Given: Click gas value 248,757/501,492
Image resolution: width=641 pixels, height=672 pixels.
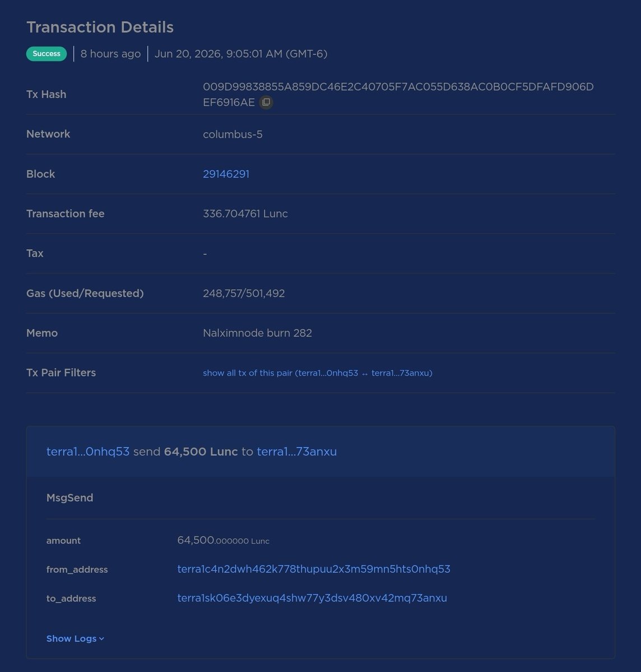Looking at the screenshot, I should click(x=244, y=293).
